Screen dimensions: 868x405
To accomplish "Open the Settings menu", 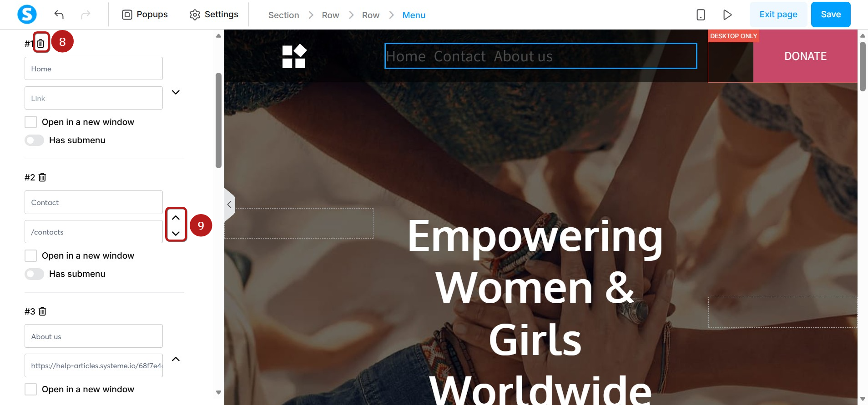I will pyautogui.click(x=214, y=15).
